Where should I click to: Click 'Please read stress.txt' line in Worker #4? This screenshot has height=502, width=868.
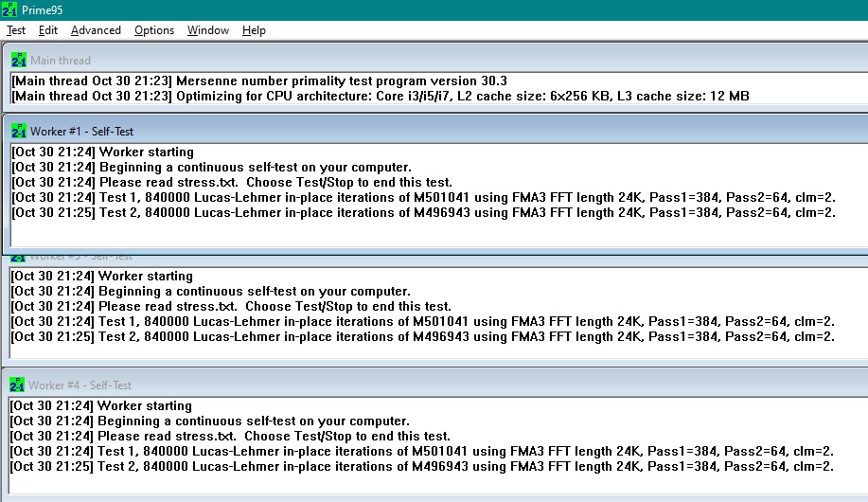pos(230,436)
